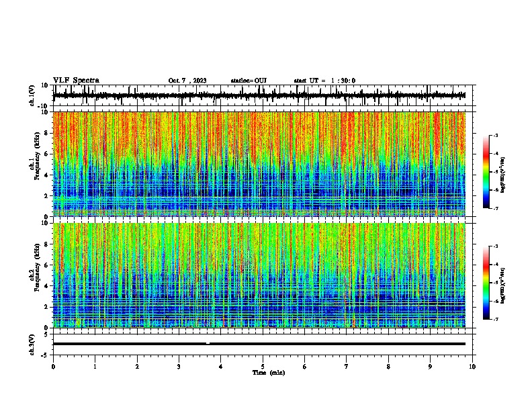Select the "start UT = 1 :30: 0" text
532x411 pixels.
(x=324, y=81)
